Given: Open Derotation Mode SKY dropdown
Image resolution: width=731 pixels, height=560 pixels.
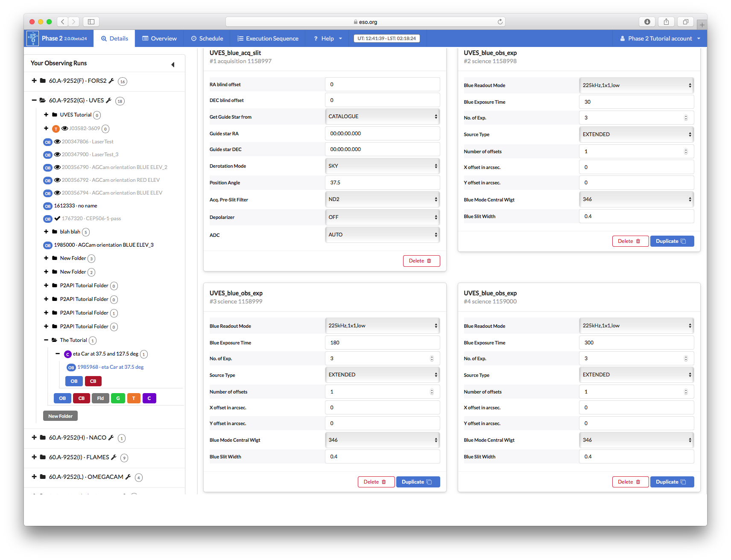Looking at the screenshot, I should click(383, 166).
